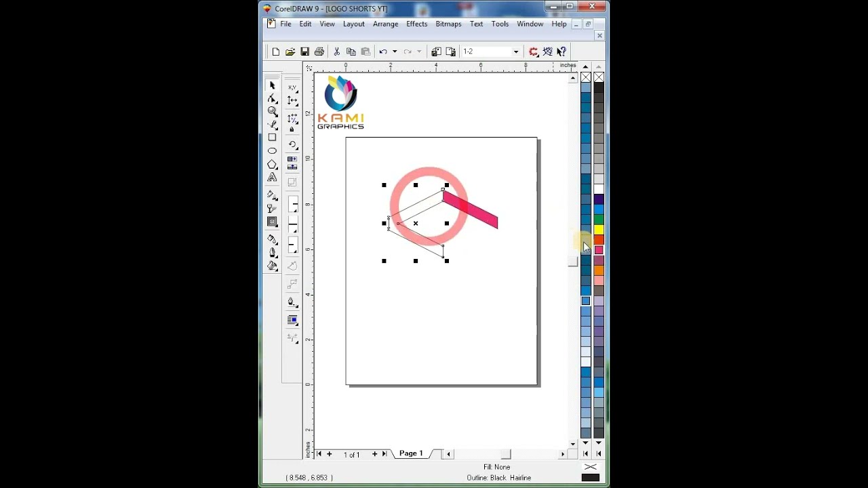
Task: Click the What's This help pointer icon
Action: pyautogui.click(x=561, y=52)
